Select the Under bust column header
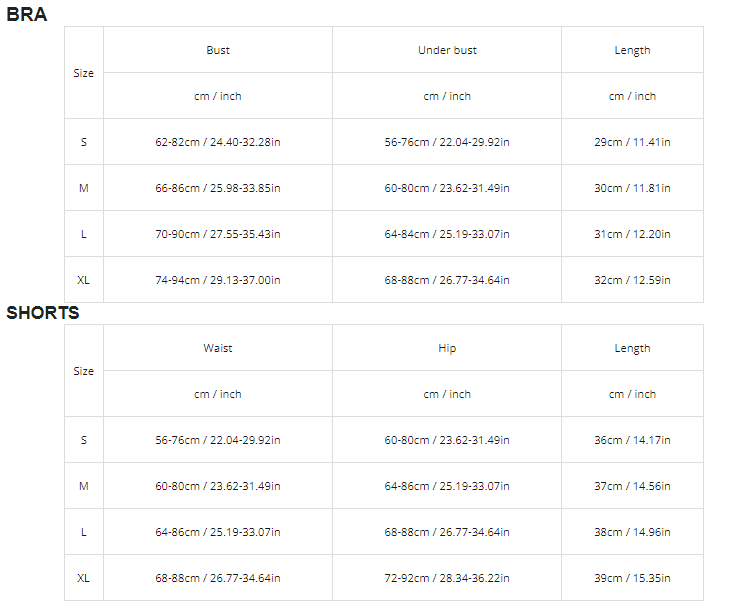This screenshot has width=752, height=616. pyautogui.click(x=447, y=50)
